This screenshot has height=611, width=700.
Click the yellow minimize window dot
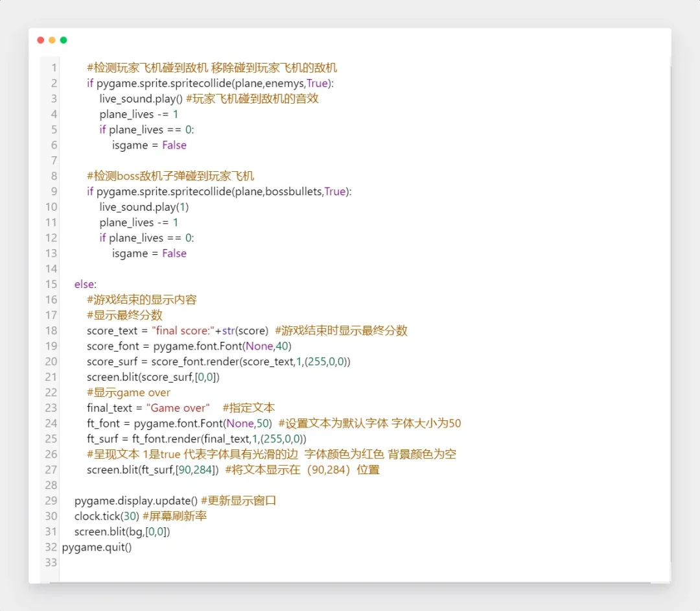(52, 40)
